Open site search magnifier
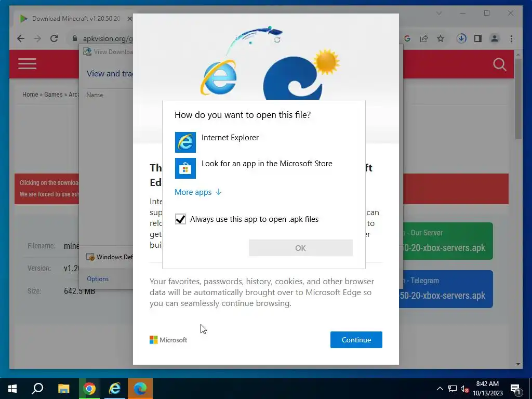532x399 pixels. [x=499, y=64]
